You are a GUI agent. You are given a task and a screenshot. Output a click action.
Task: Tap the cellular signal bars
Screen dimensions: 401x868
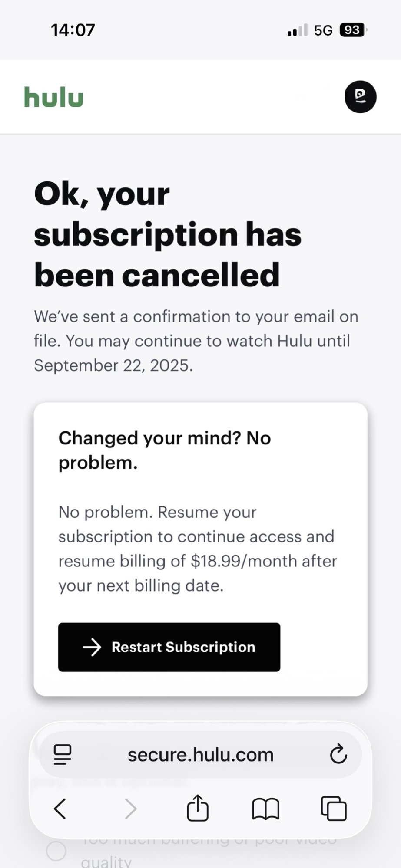[297, 30]
